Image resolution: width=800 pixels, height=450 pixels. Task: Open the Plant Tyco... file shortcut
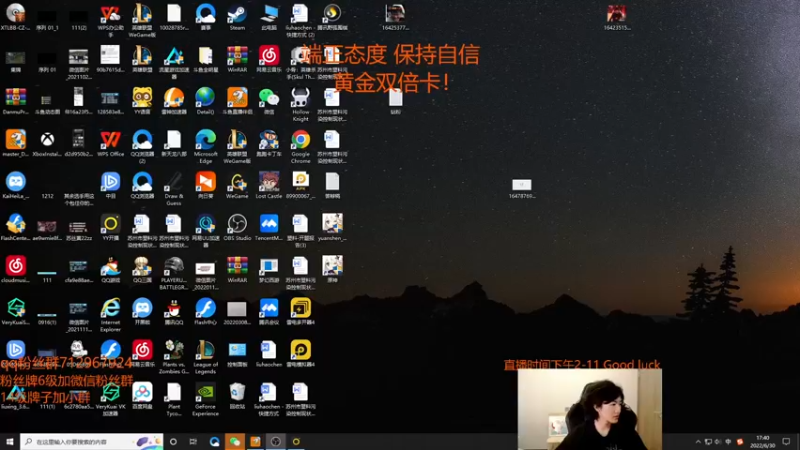click(x=173, y=399)
